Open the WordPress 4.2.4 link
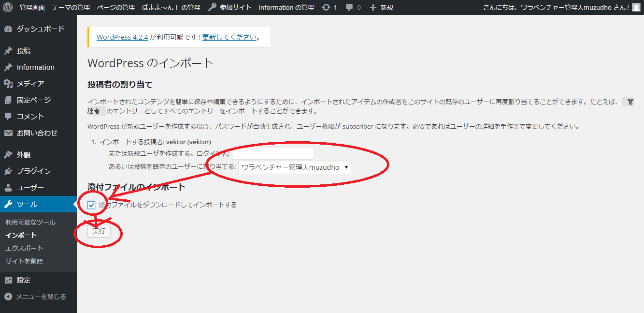The image size is (644, 313). coord(122,37)
